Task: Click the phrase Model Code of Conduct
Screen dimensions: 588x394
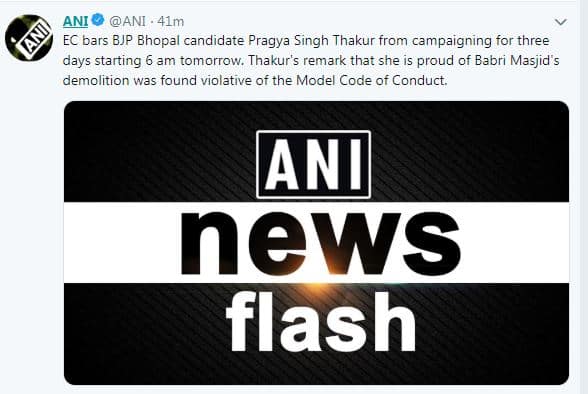Action: (x=372, y=80)
